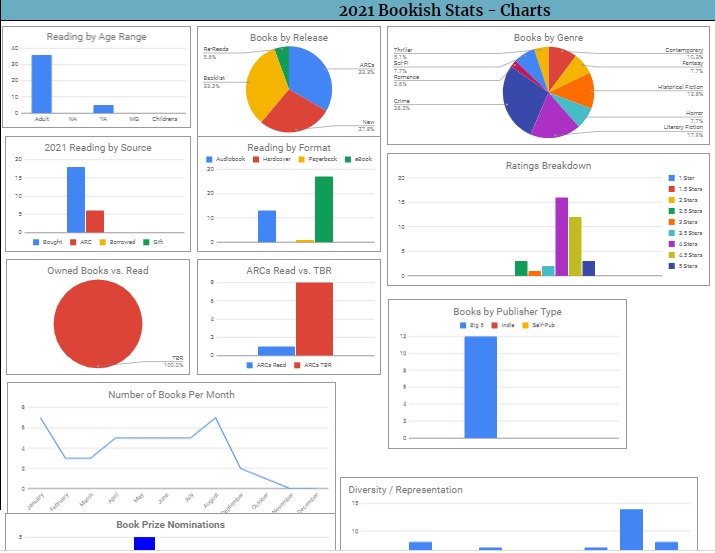The height and width of the screenshot is (553, 715).
Task: Click the Number of Books Per Month chart title
Action: click(171, 394)
